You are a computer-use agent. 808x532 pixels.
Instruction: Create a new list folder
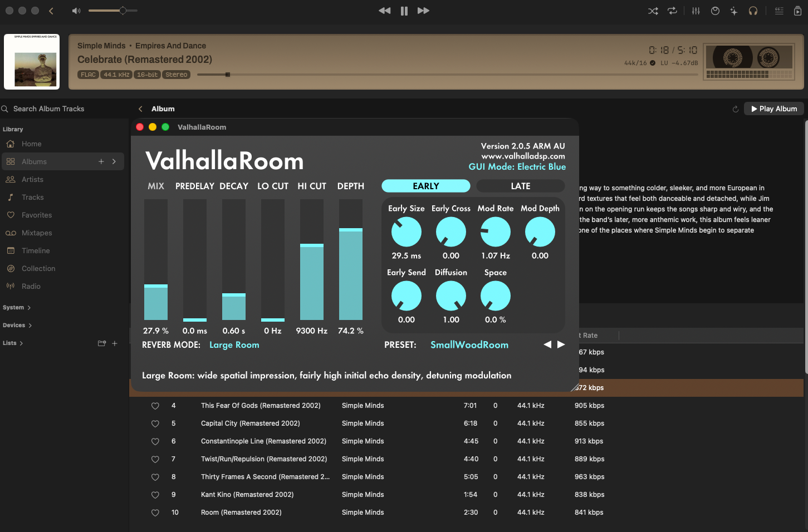102,343
